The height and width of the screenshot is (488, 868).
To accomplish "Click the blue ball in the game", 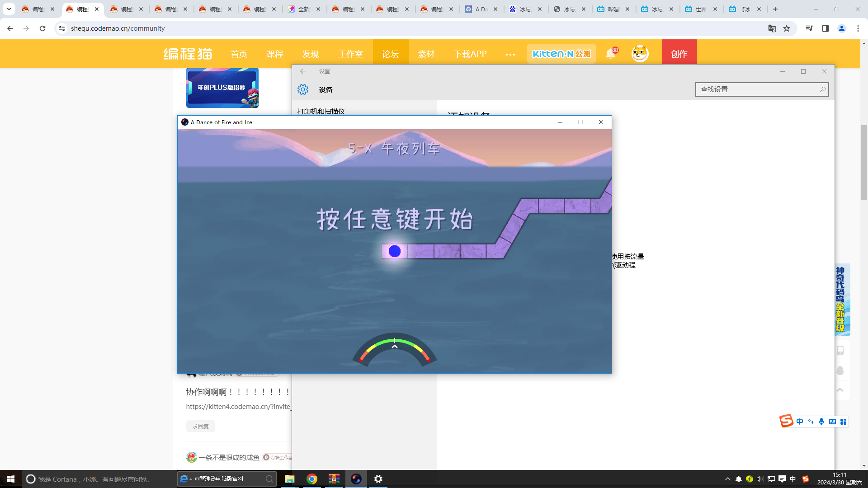I will click(x=395, y=251).
